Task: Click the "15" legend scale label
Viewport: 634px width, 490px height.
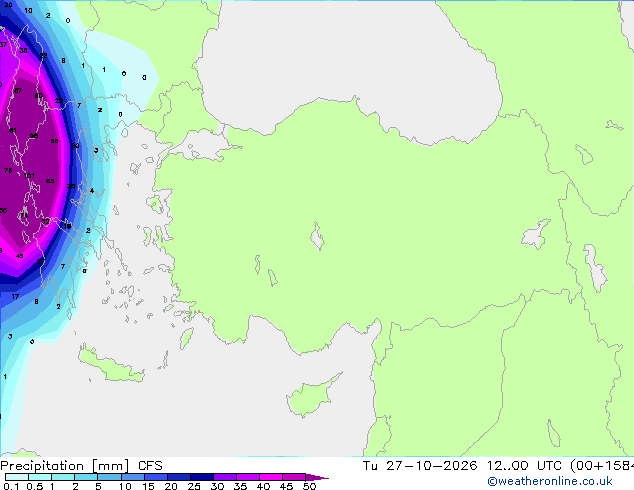Action: [x=148, y=486]
